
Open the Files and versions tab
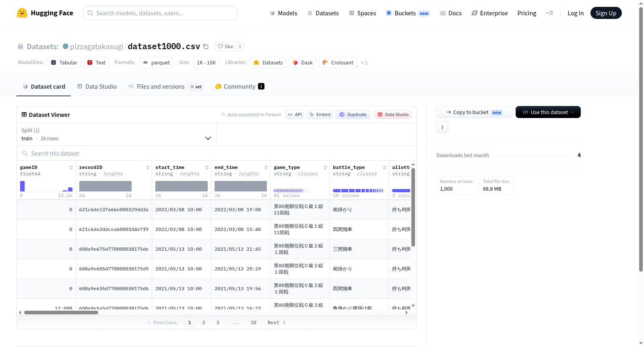click(x=166, y=86)
